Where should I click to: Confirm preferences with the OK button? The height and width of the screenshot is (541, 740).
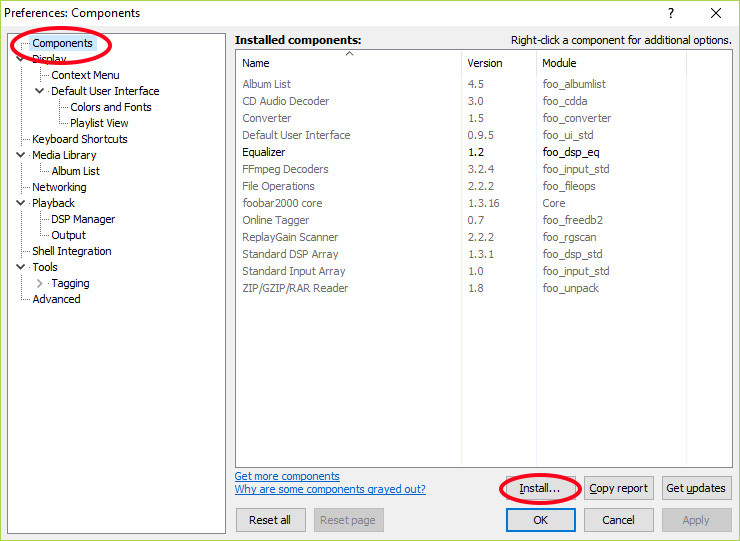[541, 520]
